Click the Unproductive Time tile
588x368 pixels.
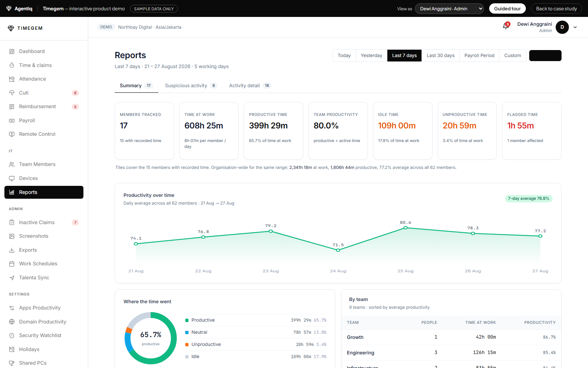(467, 131)
